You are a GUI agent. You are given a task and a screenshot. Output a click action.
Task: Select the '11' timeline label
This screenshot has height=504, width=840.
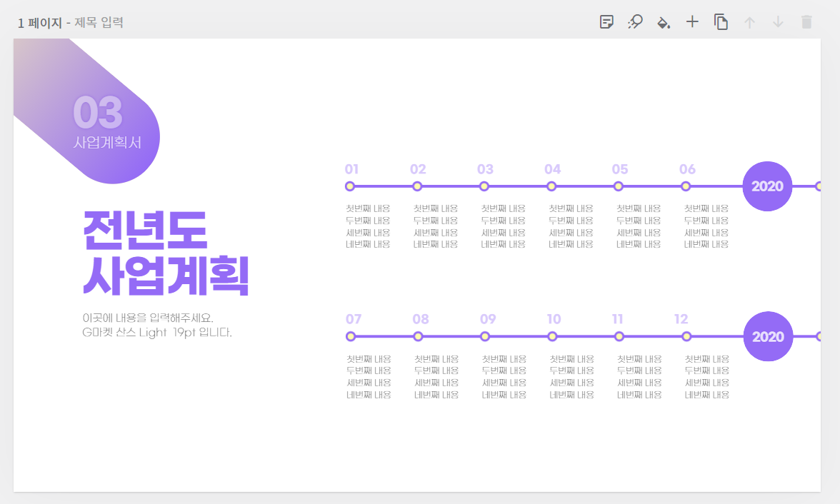(618, 319)
